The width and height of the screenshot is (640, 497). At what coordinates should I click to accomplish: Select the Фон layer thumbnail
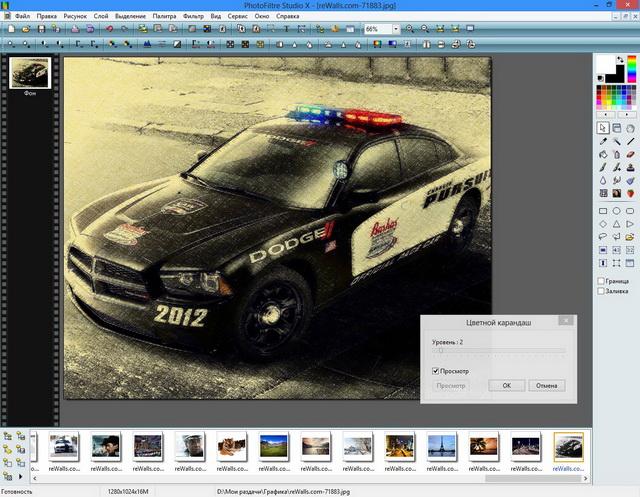[x=30, y=73]
